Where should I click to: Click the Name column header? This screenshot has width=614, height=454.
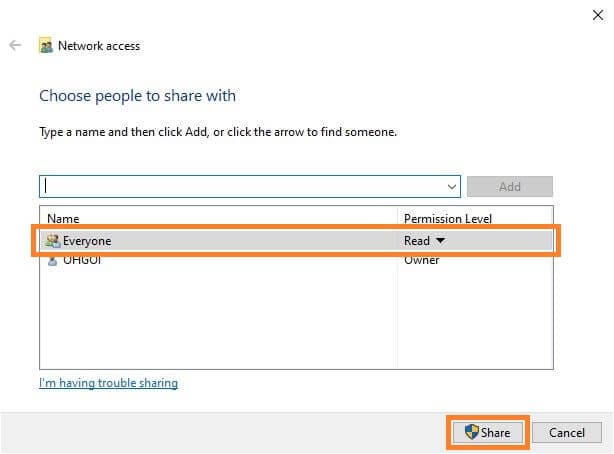63,219
